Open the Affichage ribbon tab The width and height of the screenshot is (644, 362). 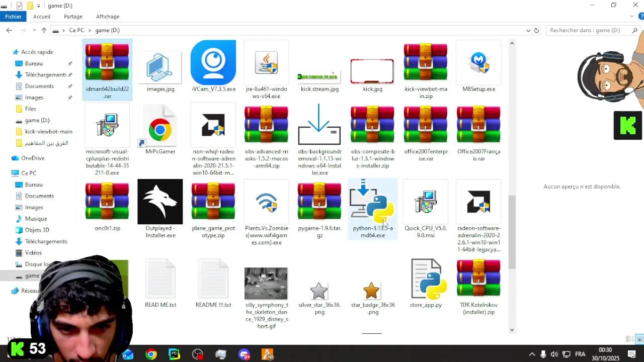click(x=108, y=17)
